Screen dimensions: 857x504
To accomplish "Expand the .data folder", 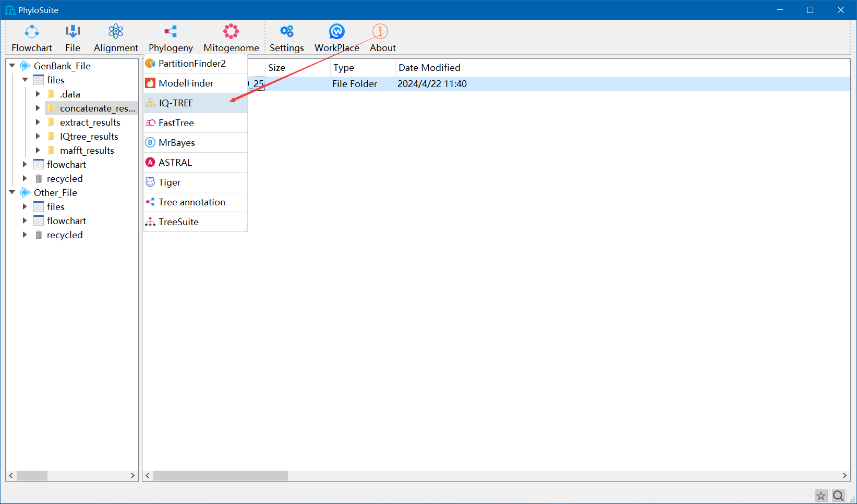I will point(38,94).
